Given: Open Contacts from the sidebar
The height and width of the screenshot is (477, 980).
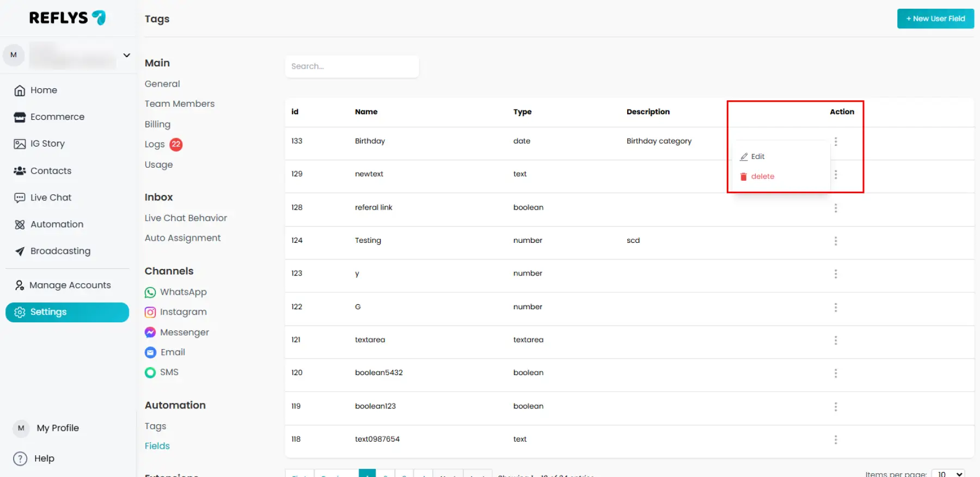Looking at the screenshot, I should [51, 171].
